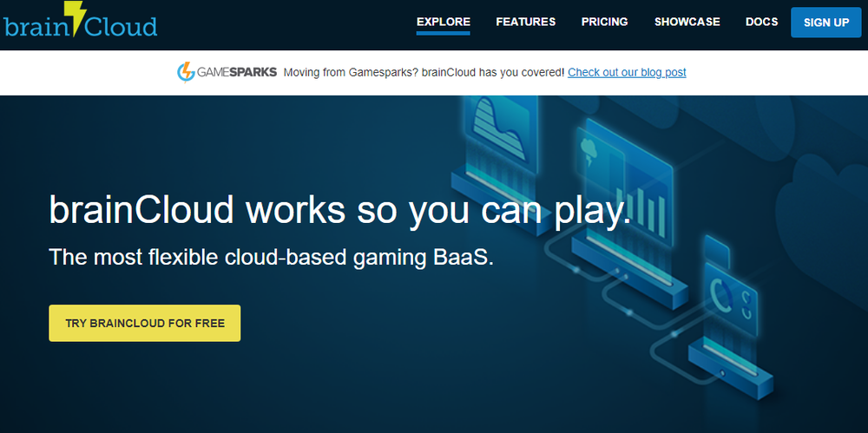
Task: Click headline 'brainCloud works so you can play.'
Action: [340, 212]
